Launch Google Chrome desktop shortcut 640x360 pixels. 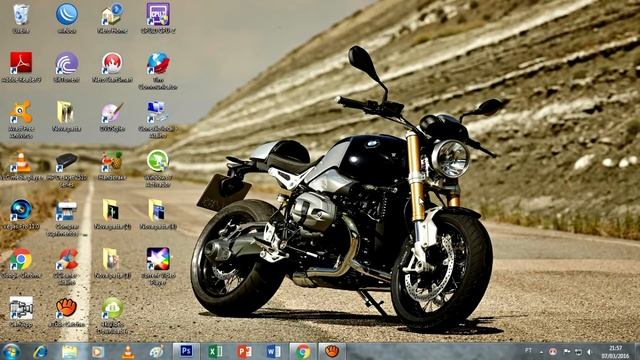coord(21,263)
